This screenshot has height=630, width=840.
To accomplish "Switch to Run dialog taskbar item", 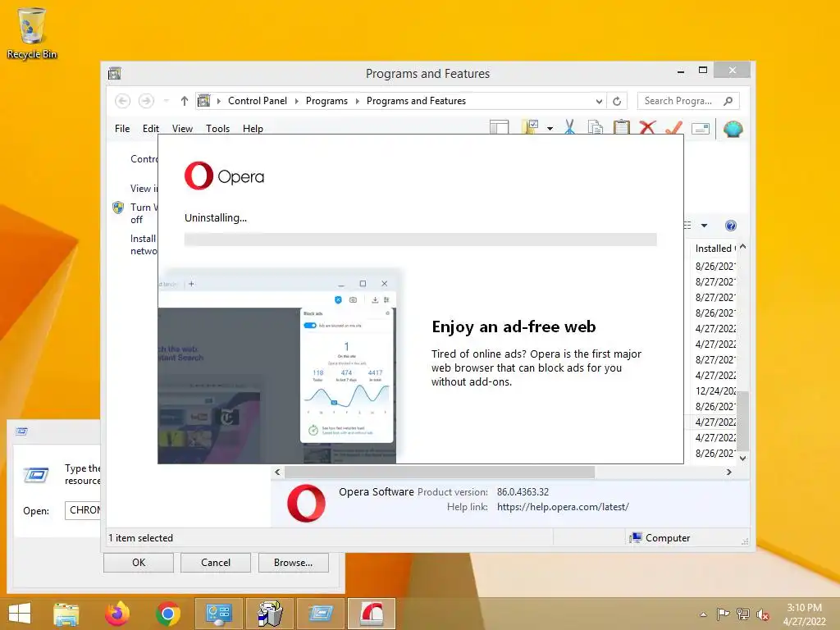I will [321, 614].
